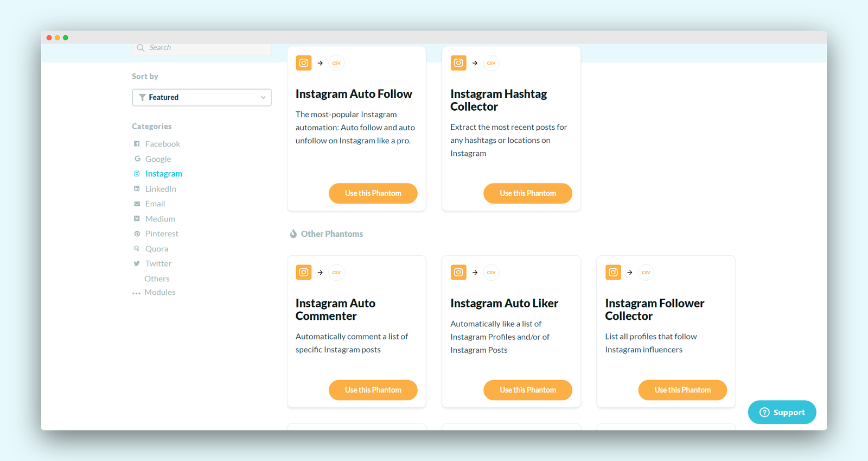Click the yellow minimize window button
868x461 pixels.
point(58,38)
